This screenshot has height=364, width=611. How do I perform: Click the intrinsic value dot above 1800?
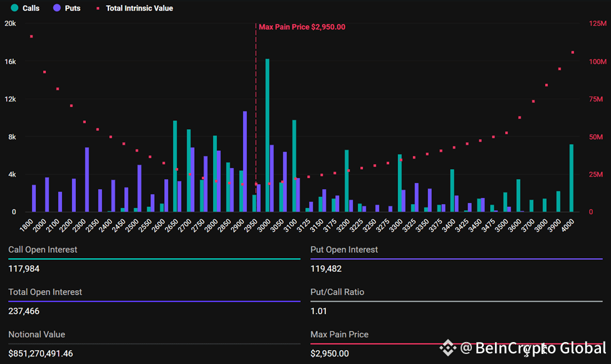(x=31, y=36)
